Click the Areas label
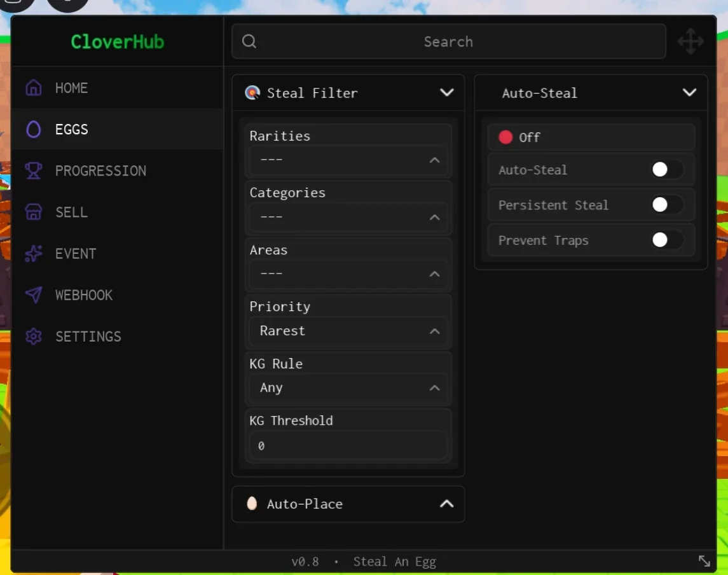This screenshot has width=728, height=575. (x=268, y=250)
